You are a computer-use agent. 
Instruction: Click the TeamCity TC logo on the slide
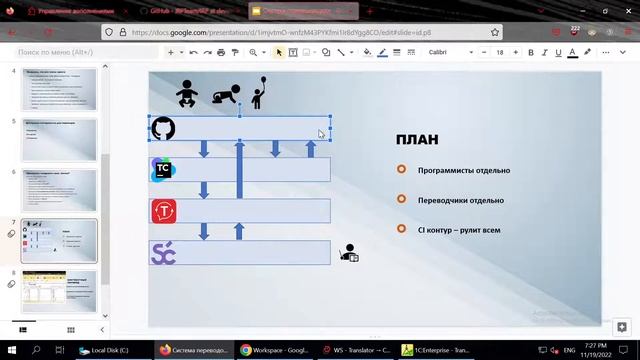[x=163, y=169]
